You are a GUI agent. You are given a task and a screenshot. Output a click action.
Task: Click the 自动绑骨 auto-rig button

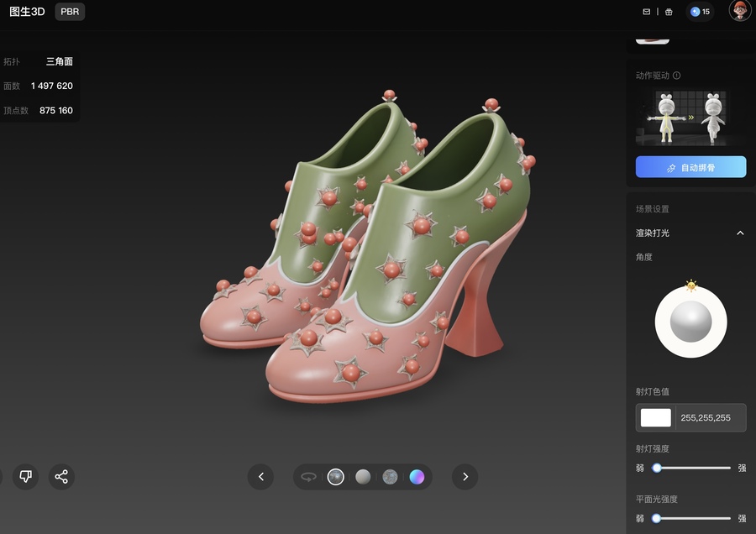pos(690,167)
